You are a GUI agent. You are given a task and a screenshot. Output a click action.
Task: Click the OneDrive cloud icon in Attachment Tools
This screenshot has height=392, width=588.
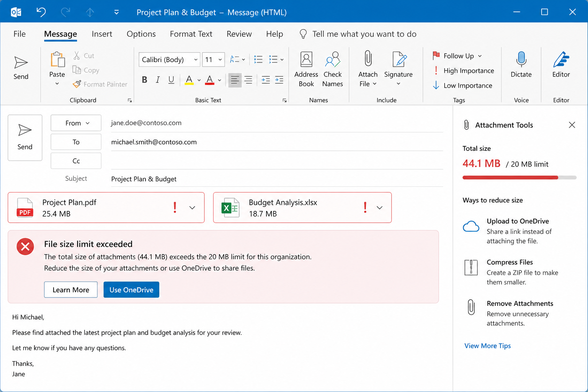click(x=471, y=227)
